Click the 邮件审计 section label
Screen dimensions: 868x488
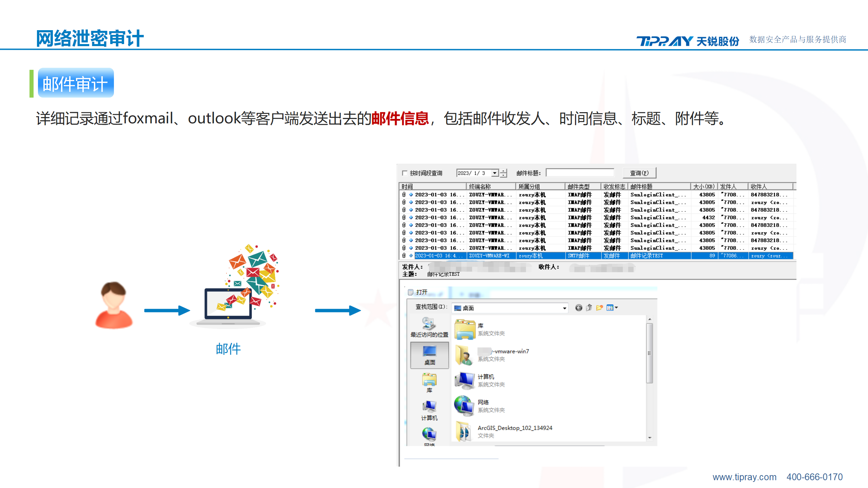pos(76,83)
